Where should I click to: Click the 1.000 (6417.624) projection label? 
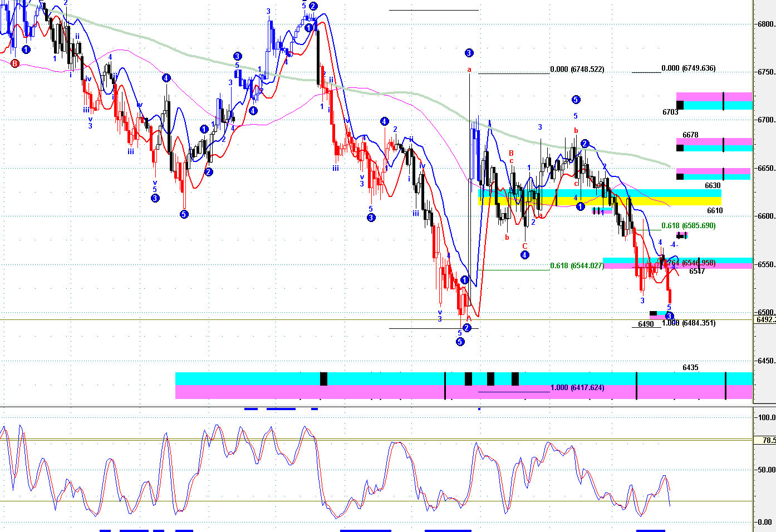click(577, 388)
